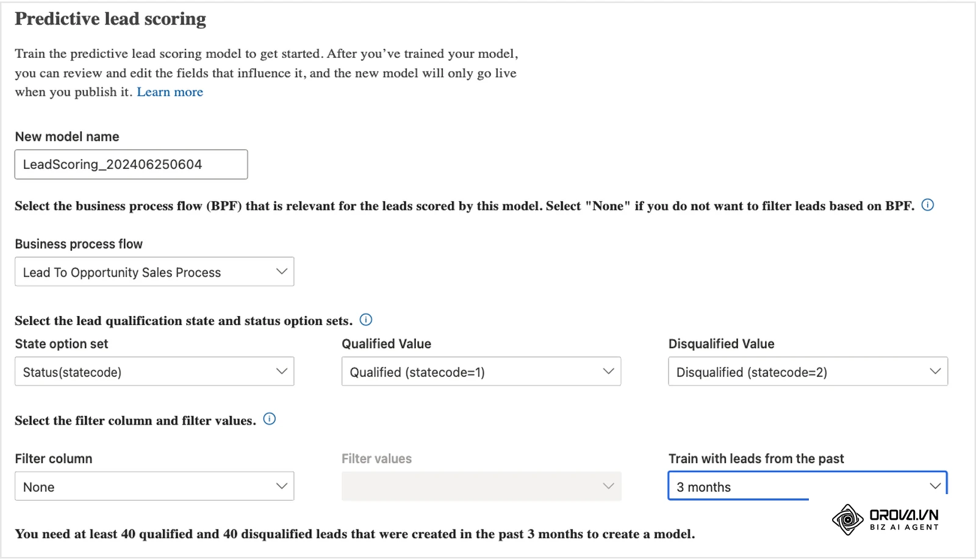Click the 'Business process flow' label
Image resolution: width=976 pixels, height=560 pixels.
pos(79,244)
